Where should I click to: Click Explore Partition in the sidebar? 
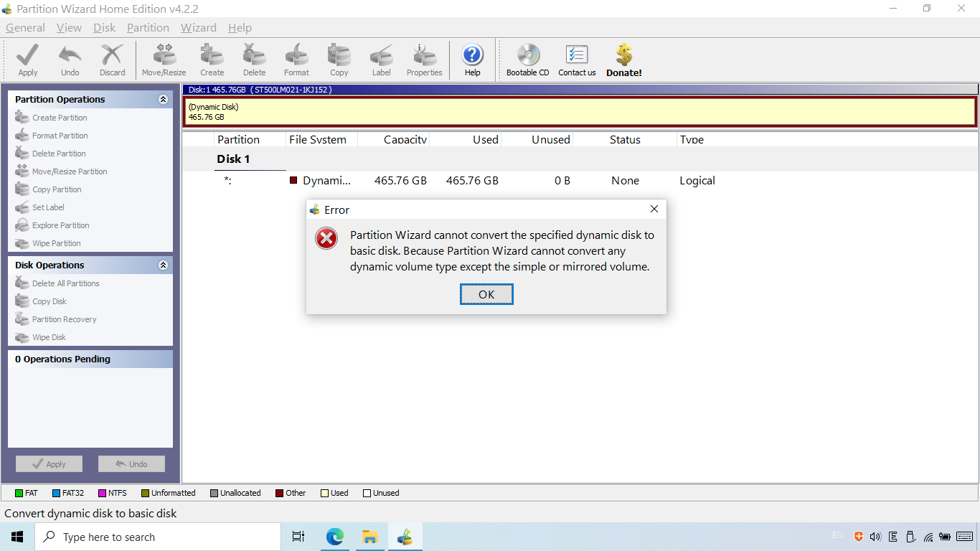(61, 225)
